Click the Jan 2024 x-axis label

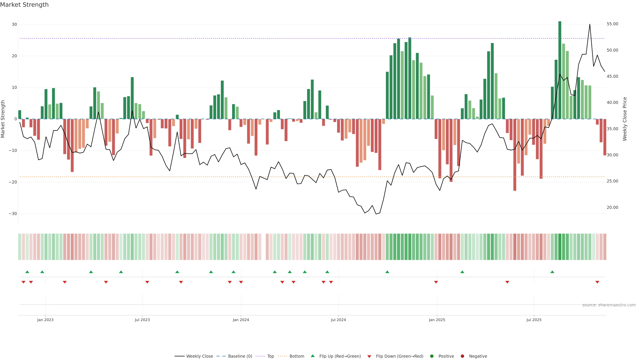[x=241, y=320]
